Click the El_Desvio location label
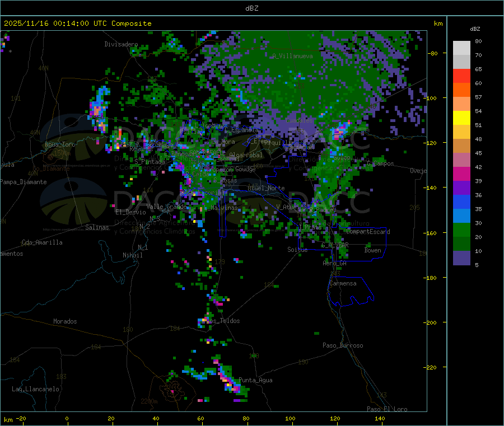Screen dimensions: 504x426 point(130,212)
